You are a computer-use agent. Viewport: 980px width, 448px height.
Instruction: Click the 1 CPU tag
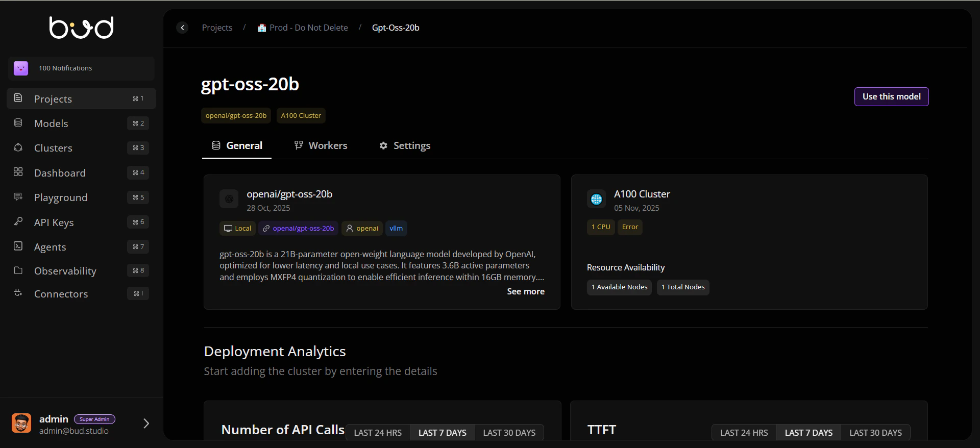(601, 227)
